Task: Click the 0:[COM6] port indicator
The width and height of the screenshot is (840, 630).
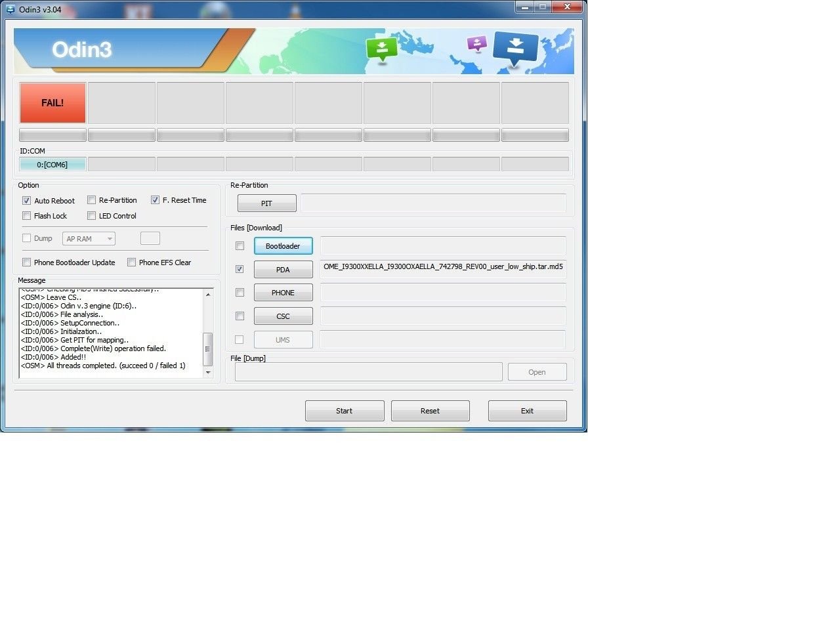Action: pyautogui.click(x=52, y=165)
